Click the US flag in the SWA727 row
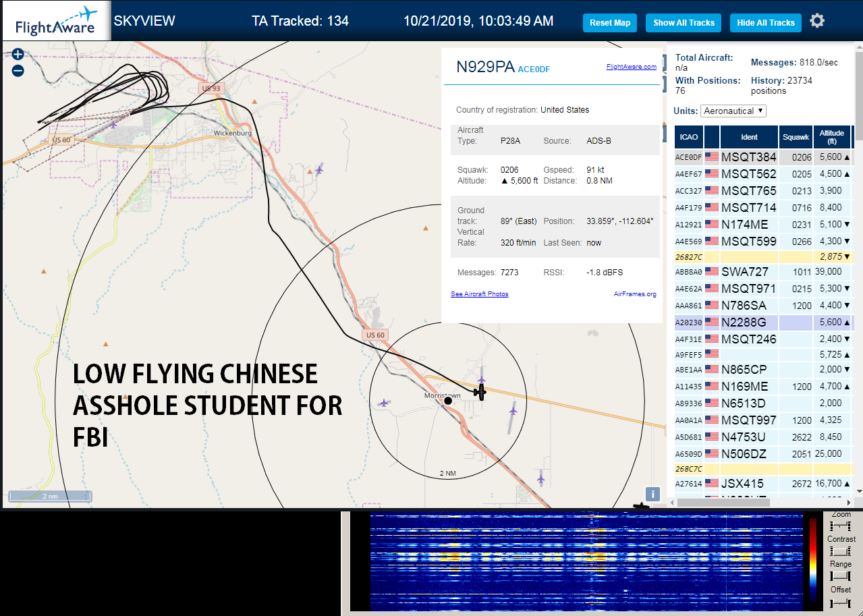This screenshot has width=863, height=616. pos(711,271)
